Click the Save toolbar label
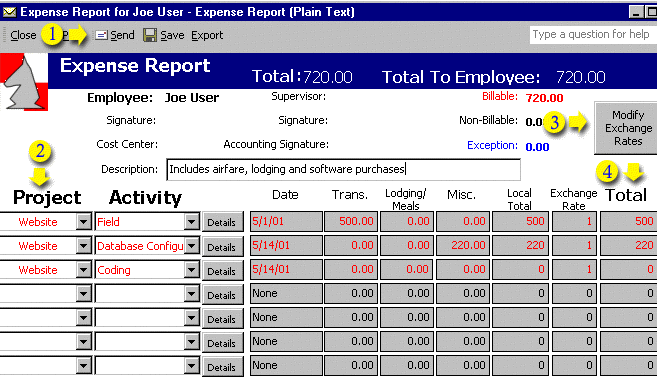This screenshot has height=379, width=657. pyautogui.click(x=172, y=36)
